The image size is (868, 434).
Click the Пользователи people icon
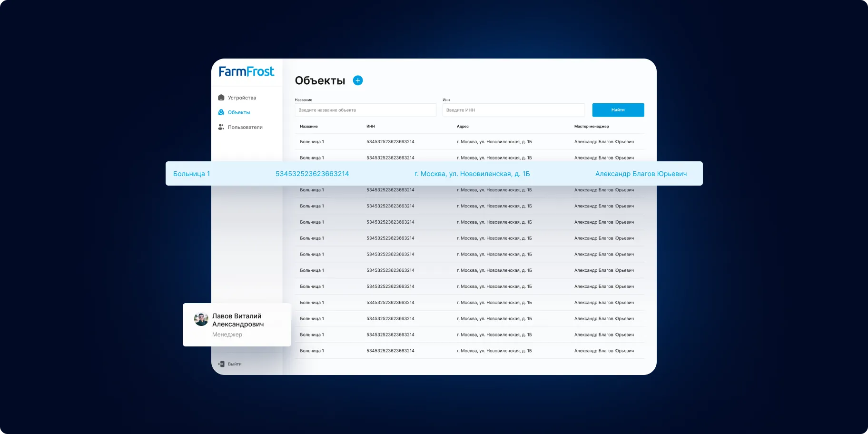pyautogui.click(x=221, y=127)
